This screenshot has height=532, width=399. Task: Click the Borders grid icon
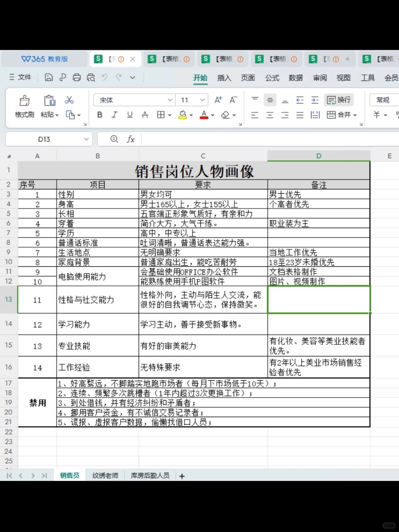coord(161,115)
